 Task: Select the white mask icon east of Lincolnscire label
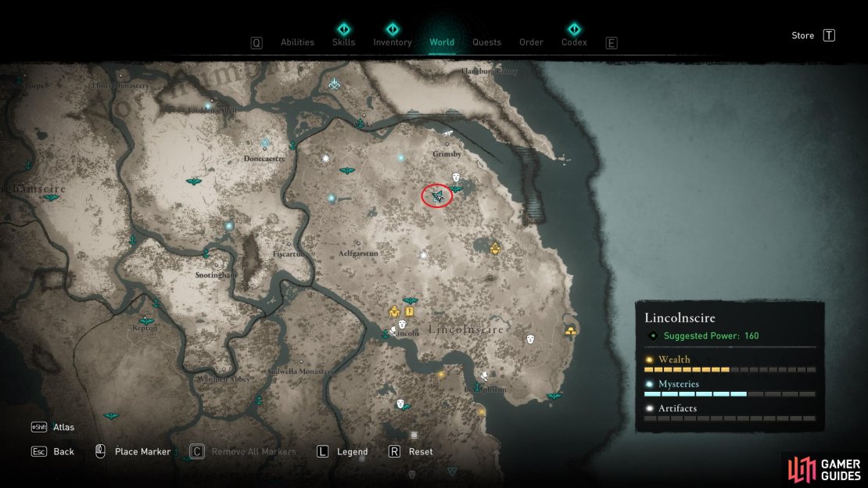click(x=530, y=339)
